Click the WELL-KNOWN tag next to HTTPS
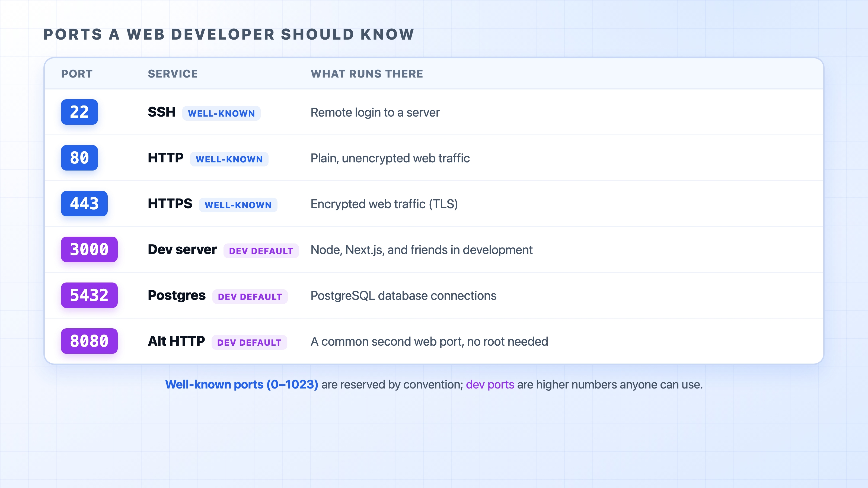 (x=238, y=205)
